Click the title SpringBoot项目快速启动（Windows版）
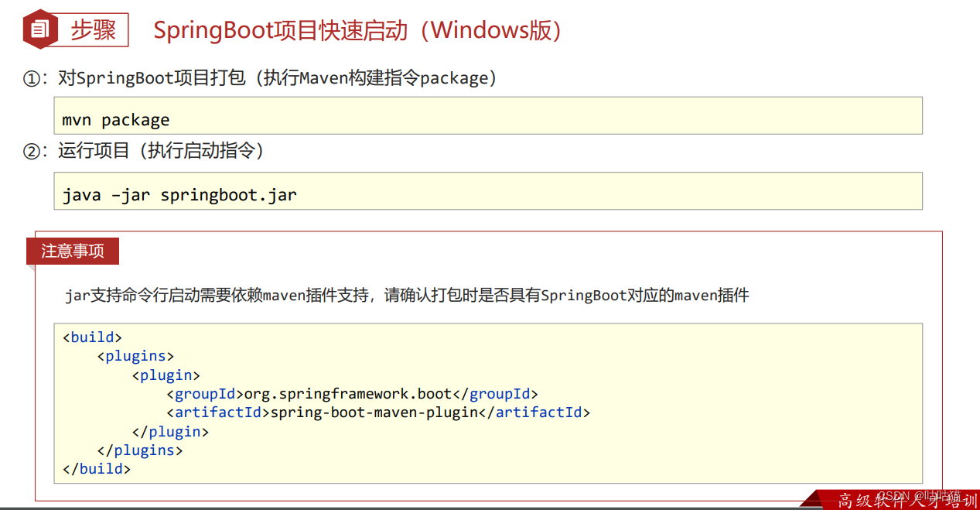This screenshot has height=510, width=980. tap(357, 30)
